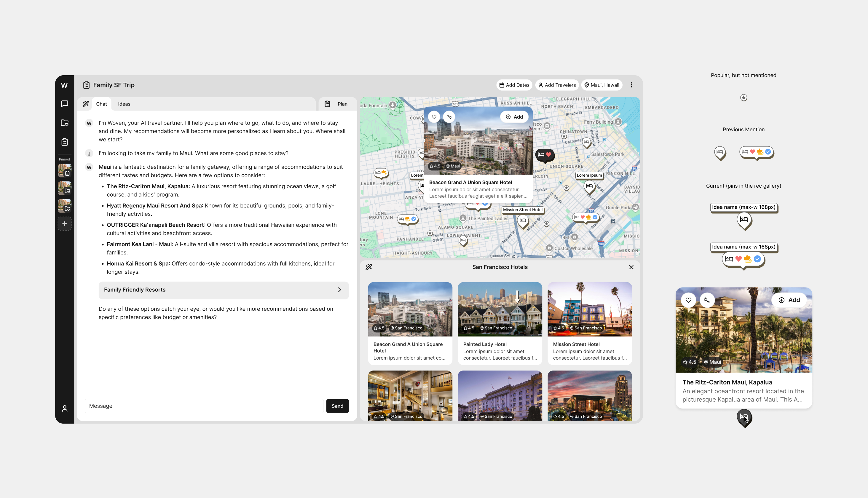Viewport: 868px width, 498px height.
Task: Switch to the Ideas tab
Action: [124, 104]
